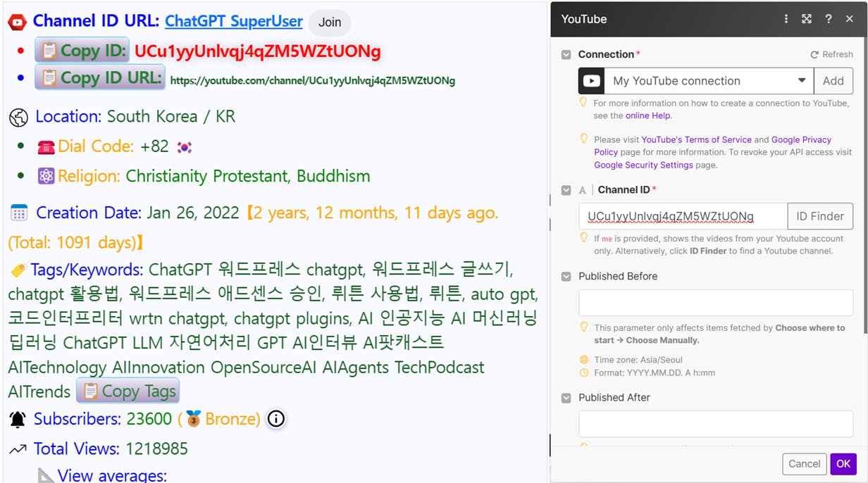Click the Cancel button

pos(805,464)
